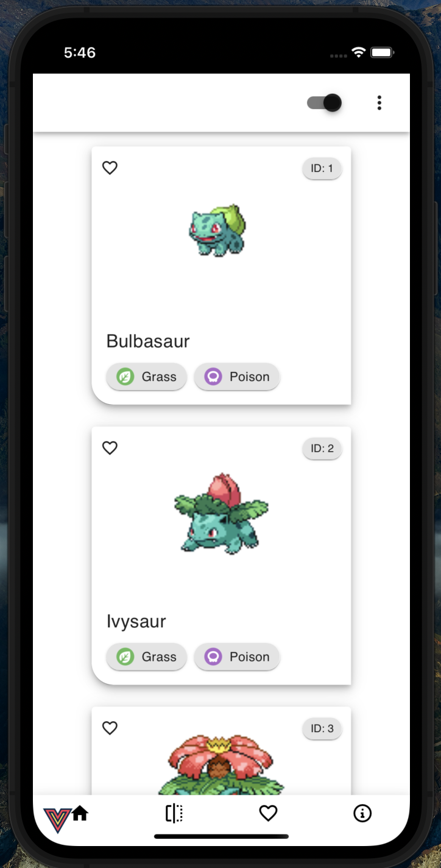Open the Bulbasaur sprite image

click(217, 230)
